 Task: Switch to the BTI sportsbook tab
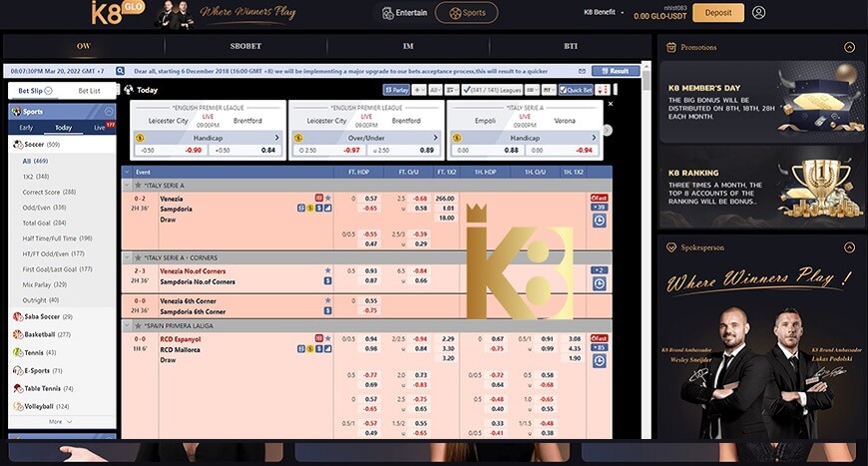click(571, 46)
